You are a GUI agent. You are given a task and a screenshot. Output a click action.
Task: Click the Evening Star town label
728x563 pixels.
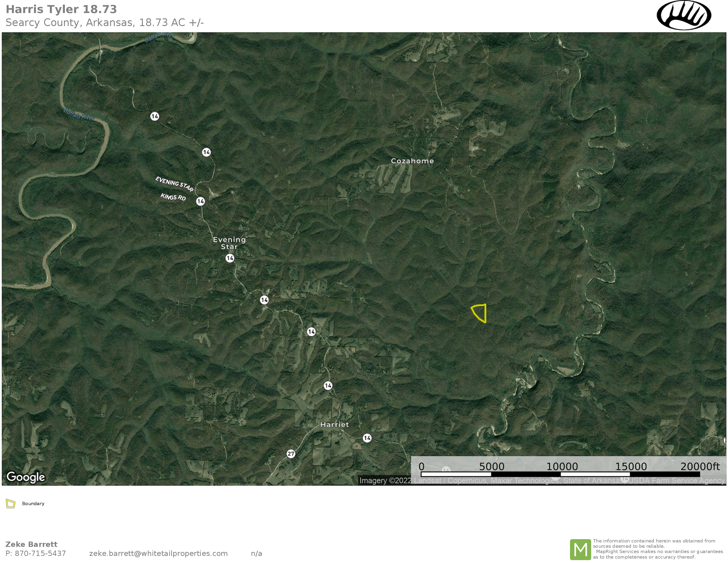coord(229,243)
